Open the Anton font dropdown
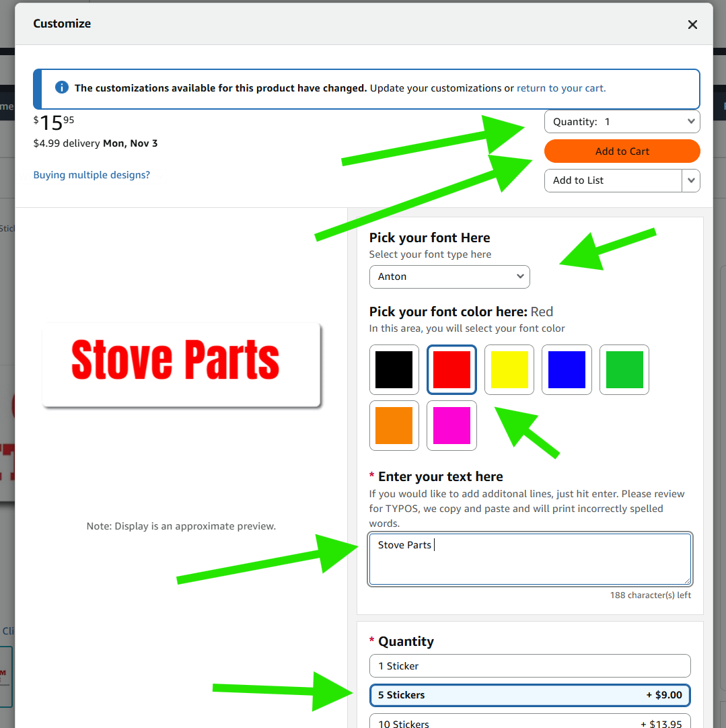 449,277
